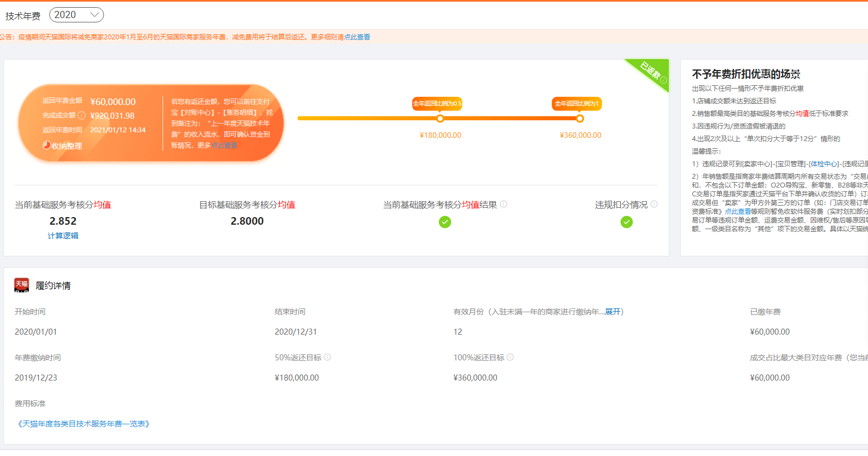868x456 pixels.
Task: Click info icon beside 50%返还目标
Action: (327, 357)
